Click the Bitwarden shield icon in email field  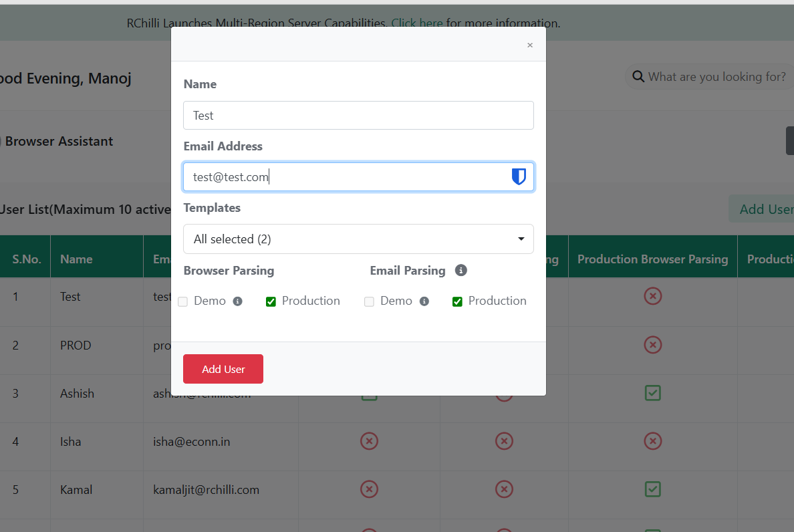pos(519,177)
